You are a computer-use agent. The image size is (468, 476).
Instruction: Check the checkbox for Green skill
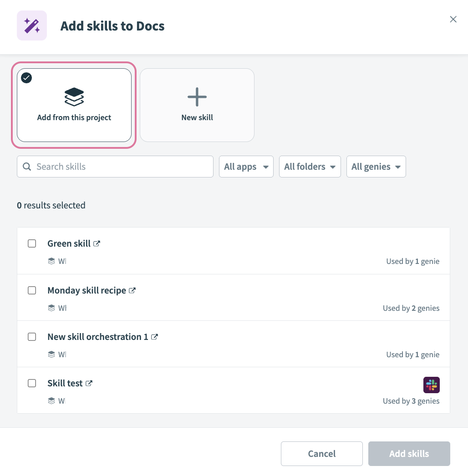(32, 243)
